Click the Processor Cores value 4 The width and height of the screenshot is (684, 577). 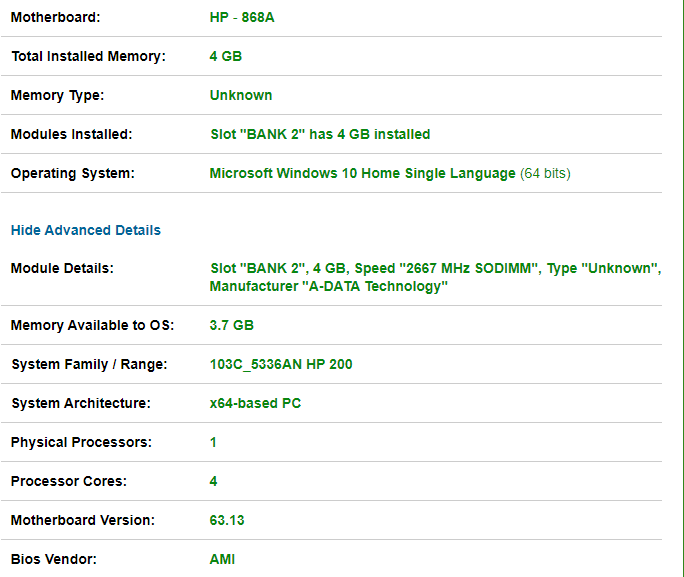pos(213,481)
